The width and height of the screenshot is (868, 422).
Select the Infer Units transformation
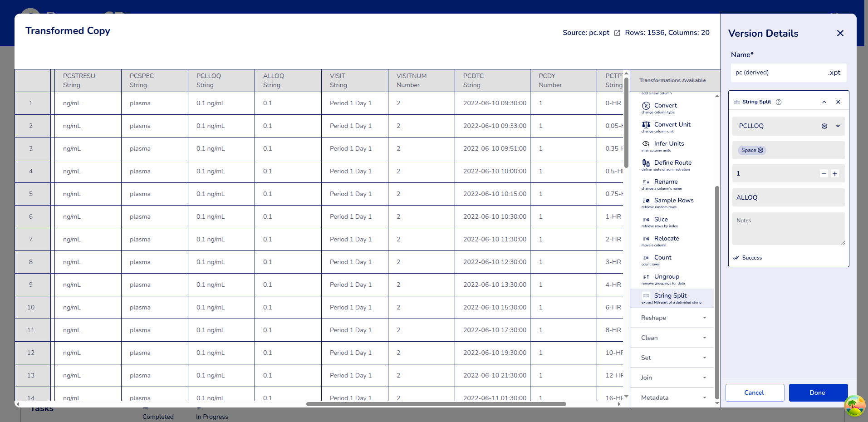click(x=668, y=144)
